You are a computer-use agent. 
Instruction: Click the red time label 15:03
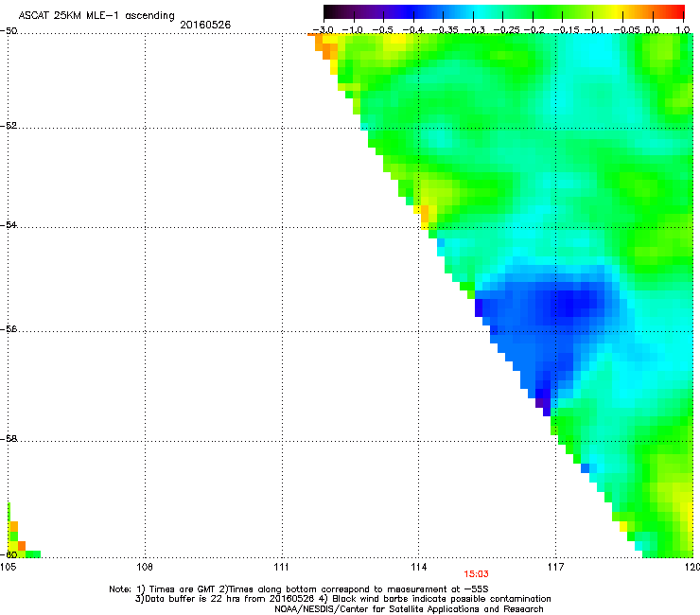coord(476,574)
